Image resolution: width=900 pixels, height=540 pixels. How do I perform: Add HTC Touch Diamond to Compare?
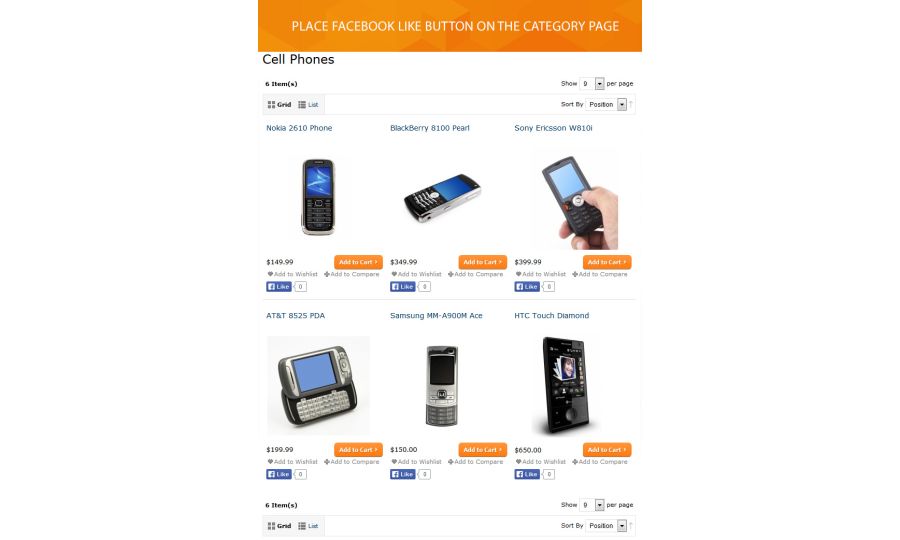click(x=600, y=461)
